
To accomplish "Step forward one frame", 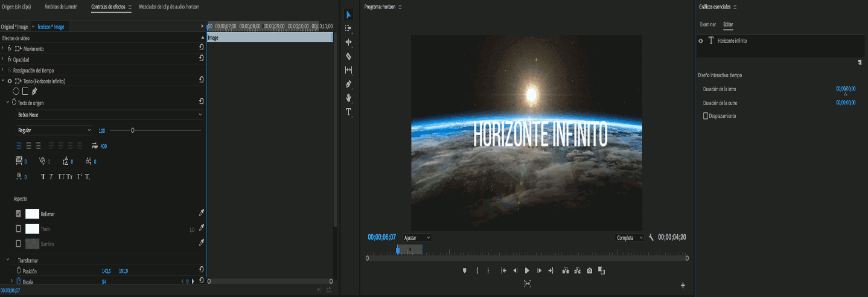I will pos(539,271).
